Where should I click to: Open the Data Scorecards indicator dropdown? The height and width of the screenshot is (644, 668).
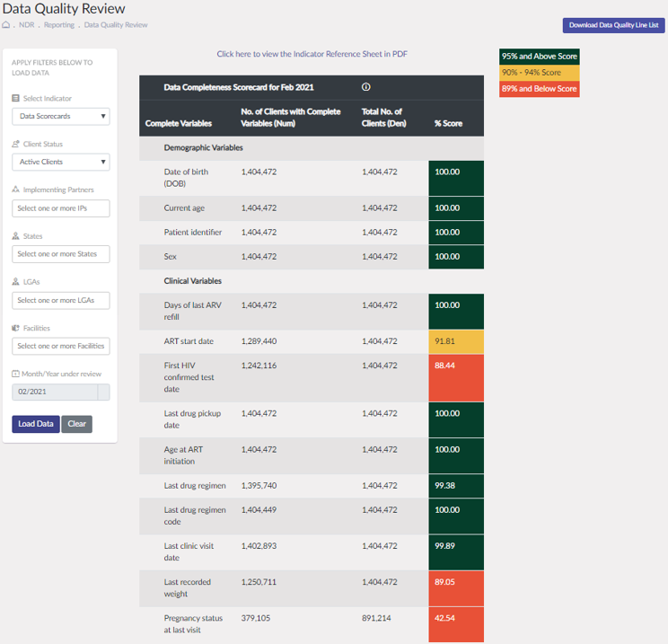[61, 116]
